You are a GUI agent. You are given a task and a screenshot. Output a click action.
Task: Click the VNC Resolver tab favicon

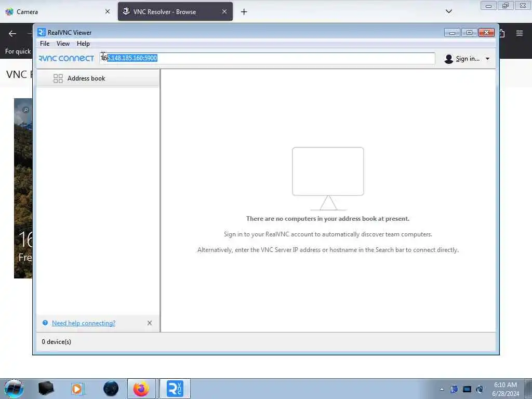point(126,11)
